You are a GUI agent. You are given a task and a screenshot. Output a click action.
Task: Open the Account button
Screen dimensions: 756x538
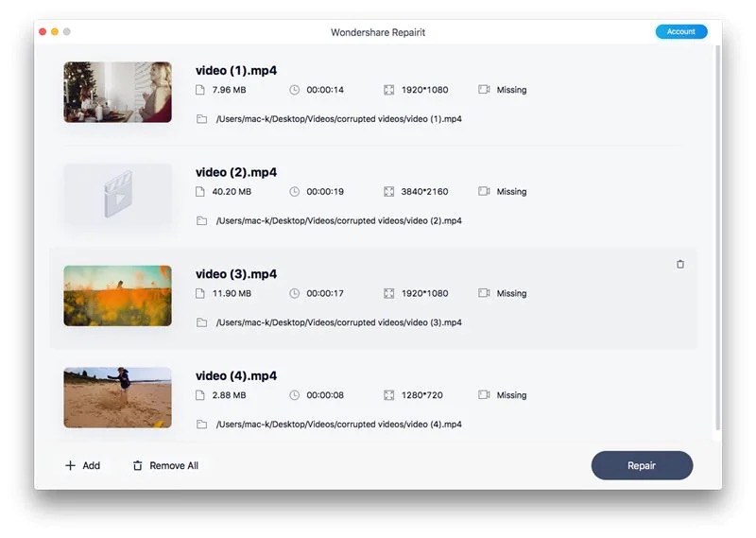coord(681,32)
